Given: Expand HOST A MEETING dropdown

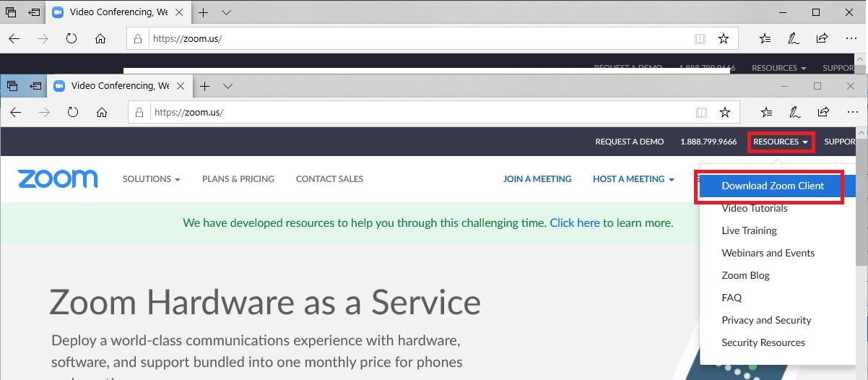Looking at the screenshot, I should coord(633,179).
